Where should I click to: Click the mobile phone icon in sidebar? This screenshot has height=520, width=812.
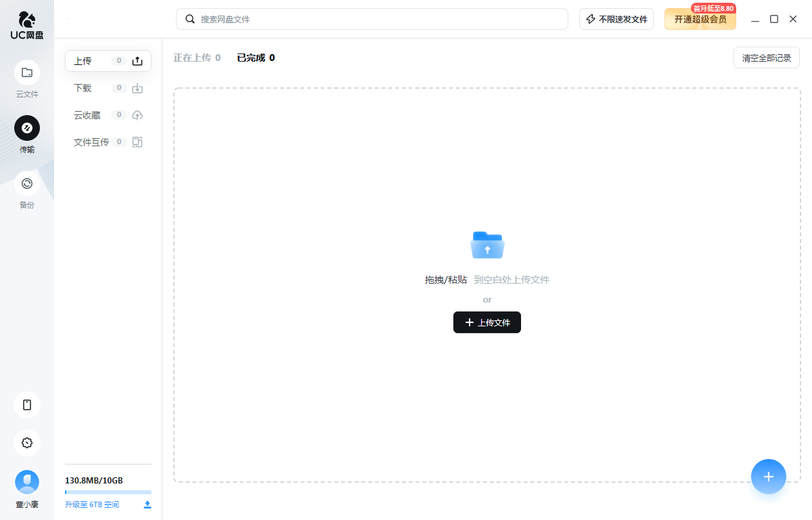tap(27, 404)
